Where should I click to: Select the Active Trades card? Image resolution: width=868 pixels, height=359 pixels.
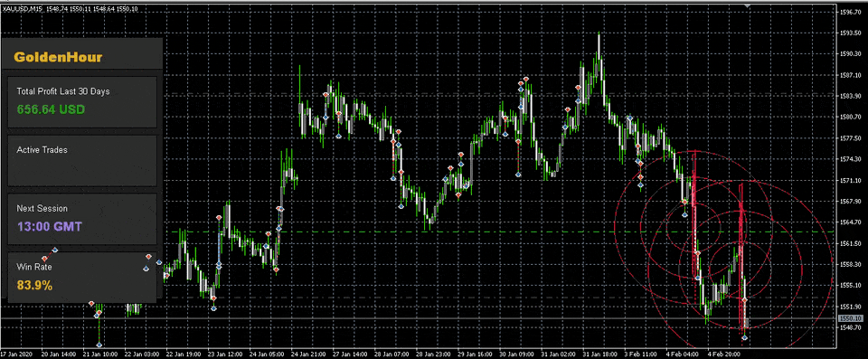click(x=82, y=161)
